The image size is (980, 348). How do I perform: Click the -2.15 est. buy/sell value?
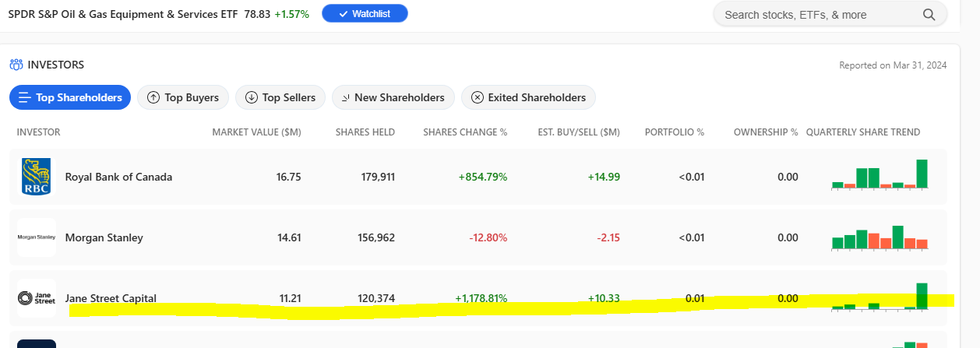point(607,237)
